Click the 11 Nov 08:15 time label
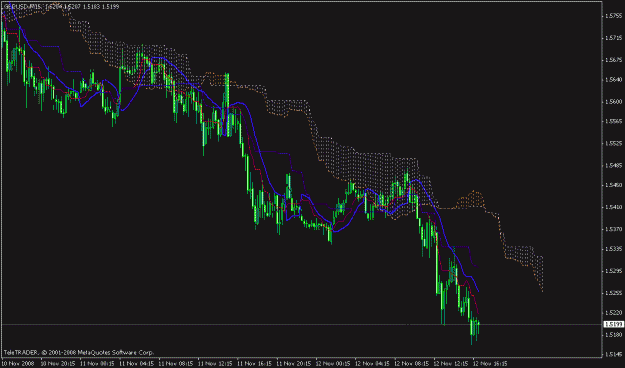This screenshot has width=625, height=368. 176,364
